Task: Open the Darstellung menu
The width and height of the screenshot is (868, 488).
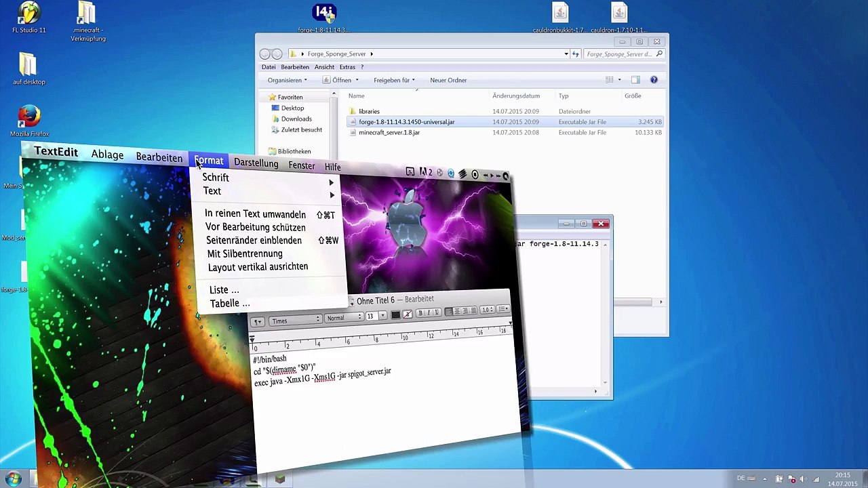Action: (256, 163)
